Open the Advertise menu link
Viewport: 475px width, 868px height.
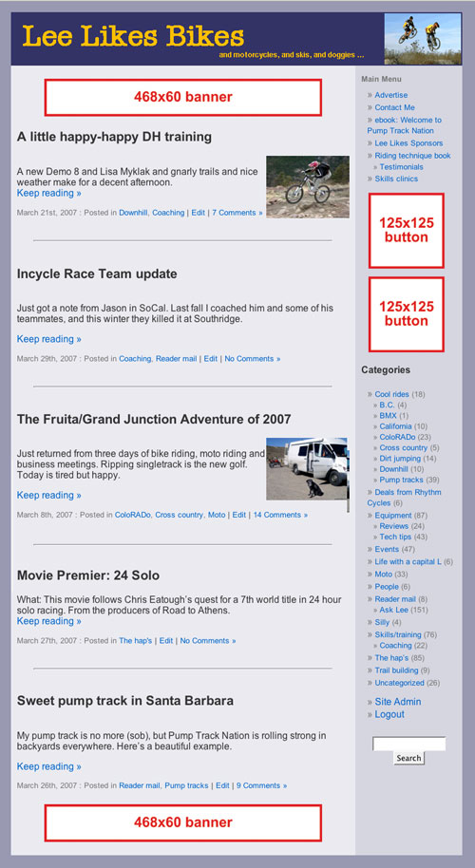(x=390, y=95)
